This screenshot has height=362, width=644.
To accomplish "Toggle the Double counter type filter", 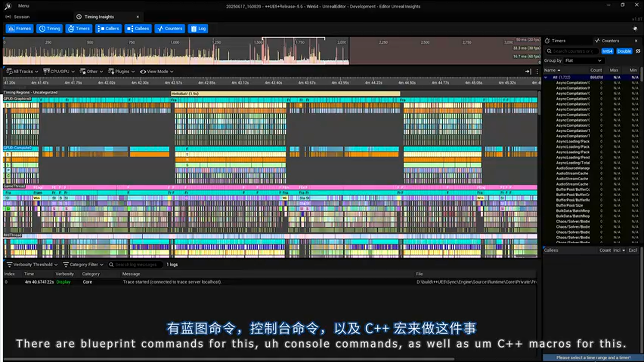I will pyautogui.click(x=623, y=51).
